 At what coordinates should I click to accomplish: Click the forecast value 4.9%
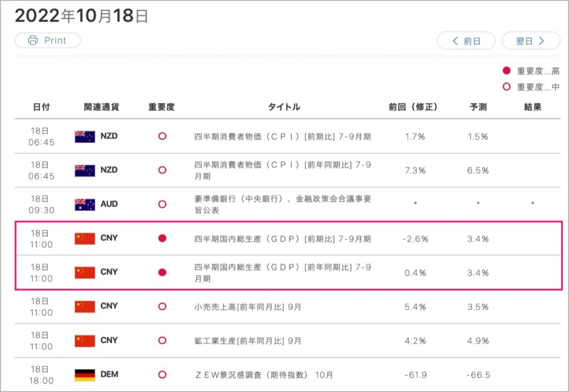(477, 341)
